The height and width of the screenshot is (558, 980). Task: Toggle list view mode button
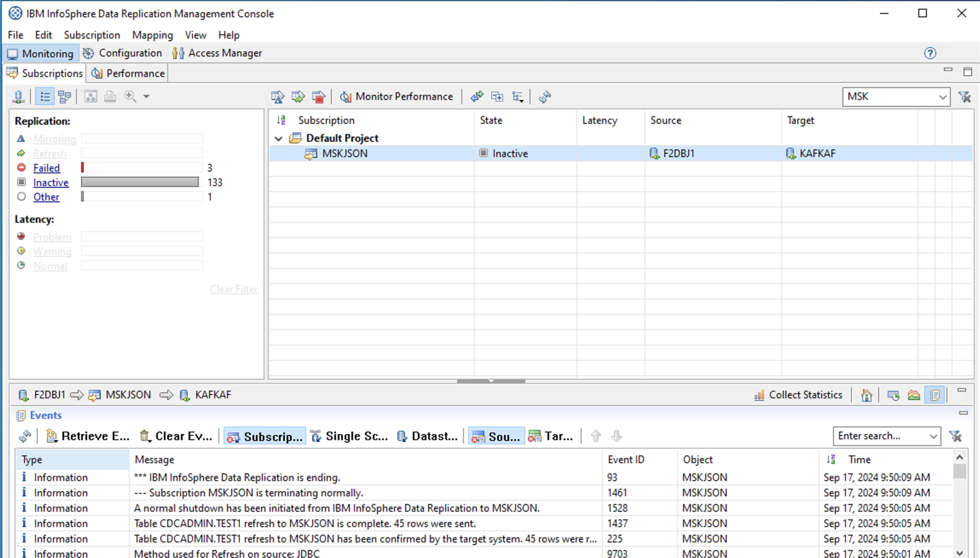(x=45, y=97)
